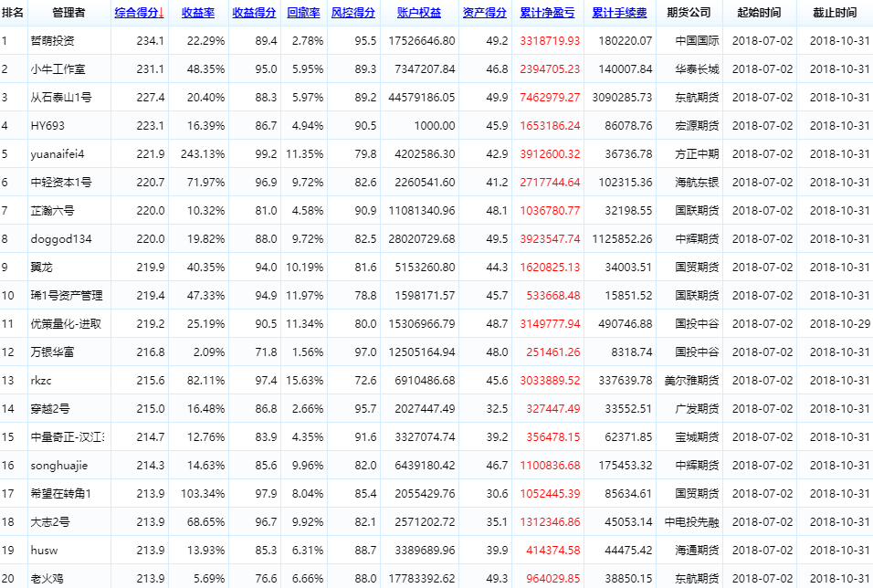This screenshot has width=873, height=588.
Task: Click the 风控得分 header link
Action: (353, 13)
